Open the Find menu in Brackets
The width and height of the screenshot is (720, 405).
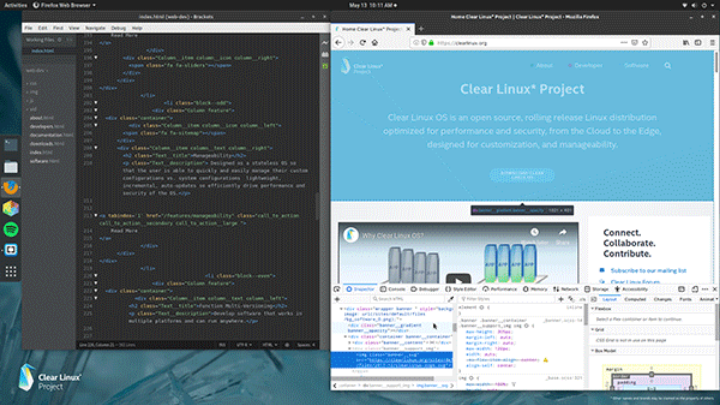58,28
